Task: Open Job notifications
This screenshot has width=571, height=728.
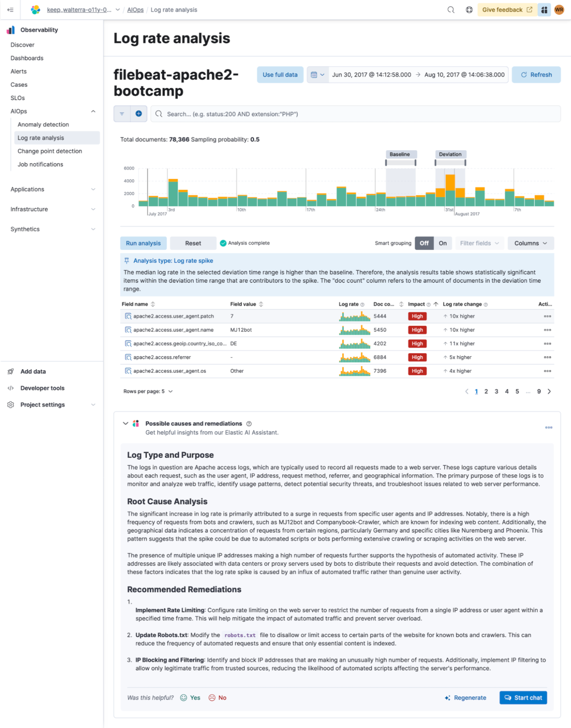Action: point(40,165)
